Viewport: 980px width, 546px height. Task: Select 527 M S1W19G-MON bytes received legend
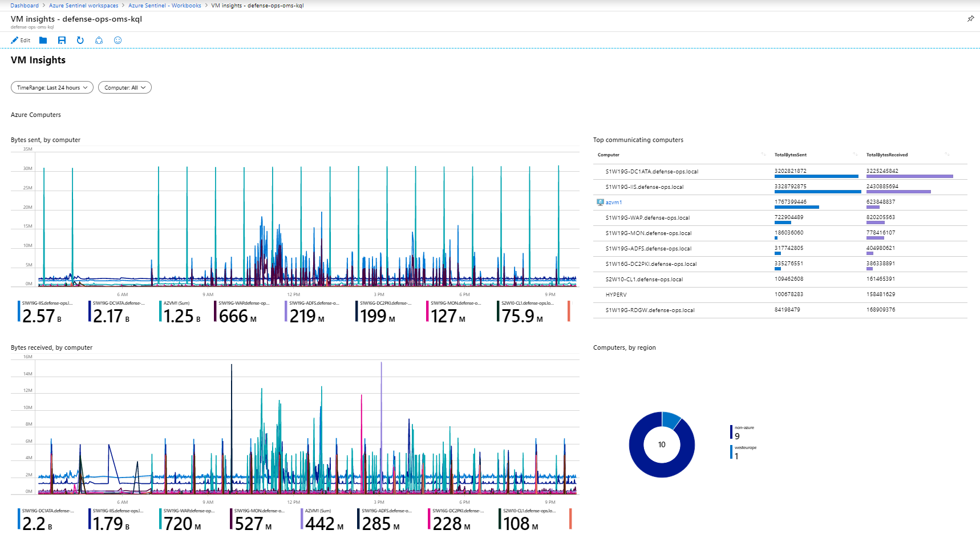[258, 520]
